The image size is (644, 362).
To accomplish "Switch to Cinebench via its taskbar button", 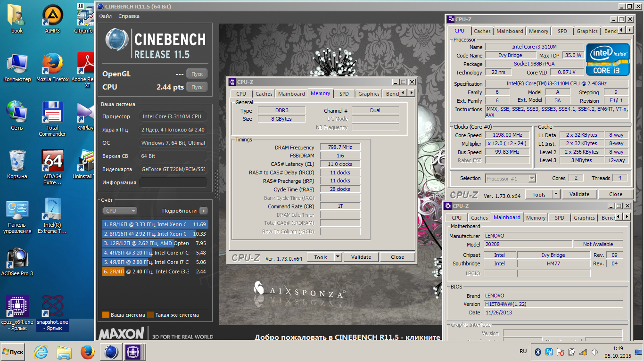I will pos(111,352).
